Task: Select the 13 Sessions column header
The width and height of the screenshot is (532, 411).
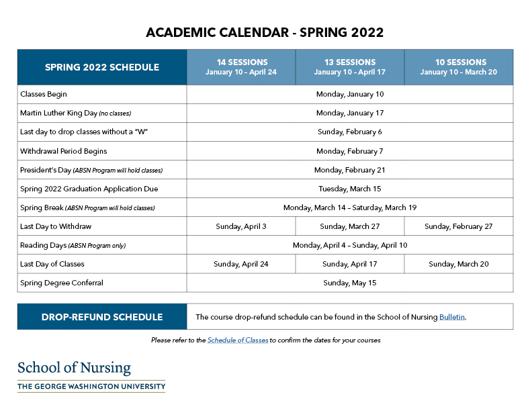Action: click(x=350, y=67)
